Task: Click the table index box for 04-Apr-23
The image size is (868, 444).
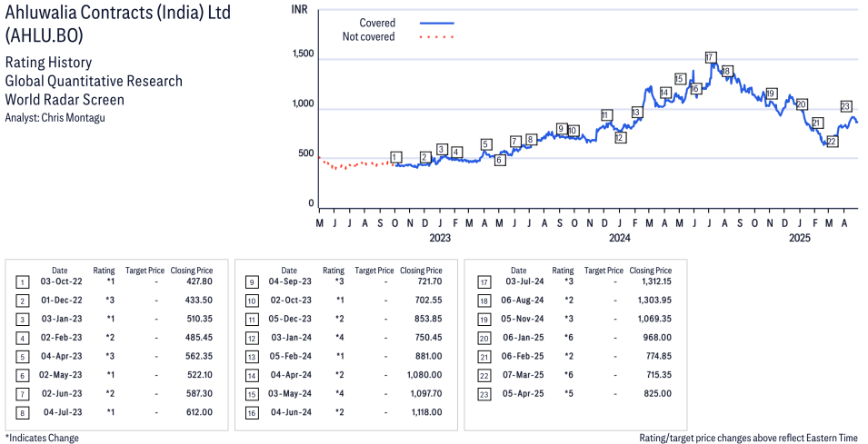Action: click(22, 357)
